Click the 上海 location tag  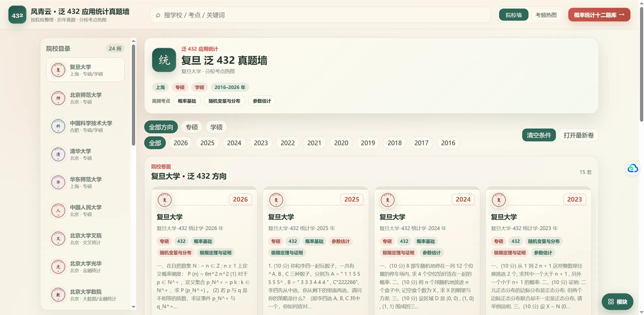pyautogui.click(x=160, y=87)
